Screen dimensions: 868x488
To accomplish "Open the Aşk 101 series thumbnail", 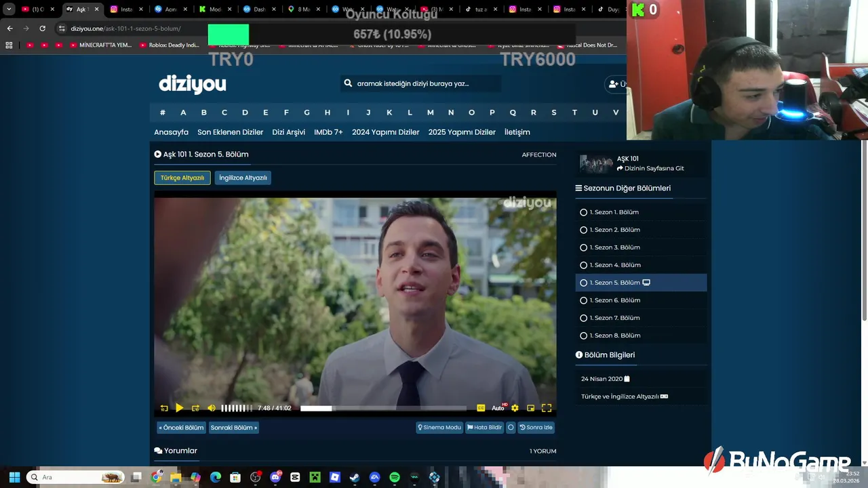I will [596, 164].
